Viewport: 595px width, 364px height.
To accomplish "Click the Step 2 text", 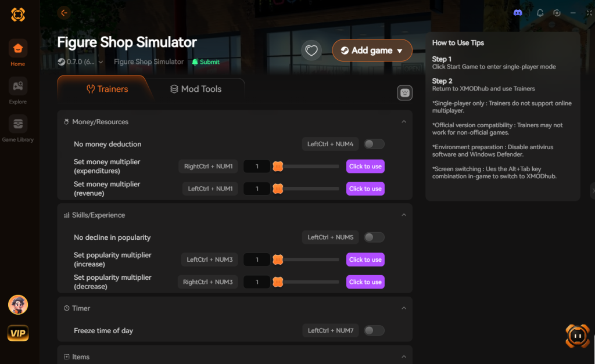I will (442, 81).
